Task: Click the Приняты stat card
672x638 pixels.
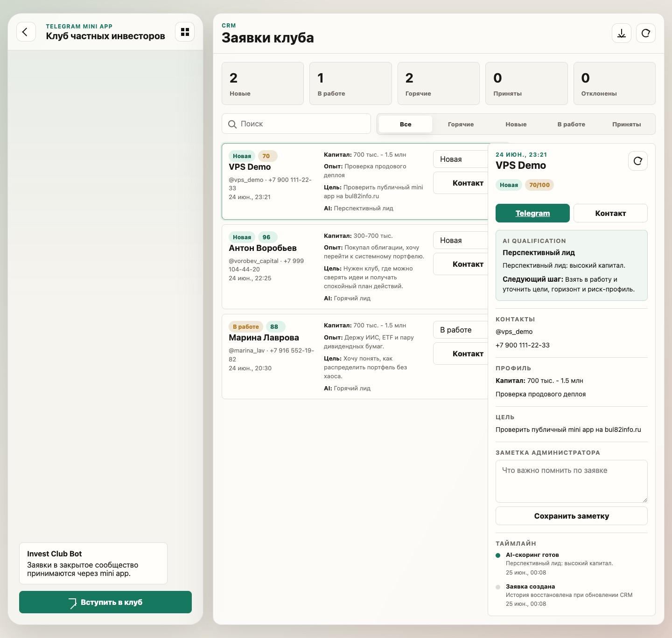Action: [526, 83]
